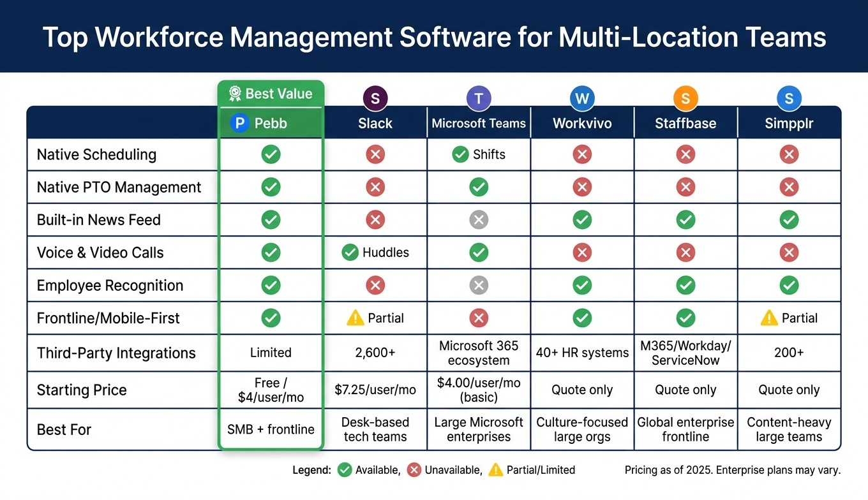Screen dimensions: 868x500
Task: Click the Voice & Video Calls row label
Action: click(x=100, y=253)
